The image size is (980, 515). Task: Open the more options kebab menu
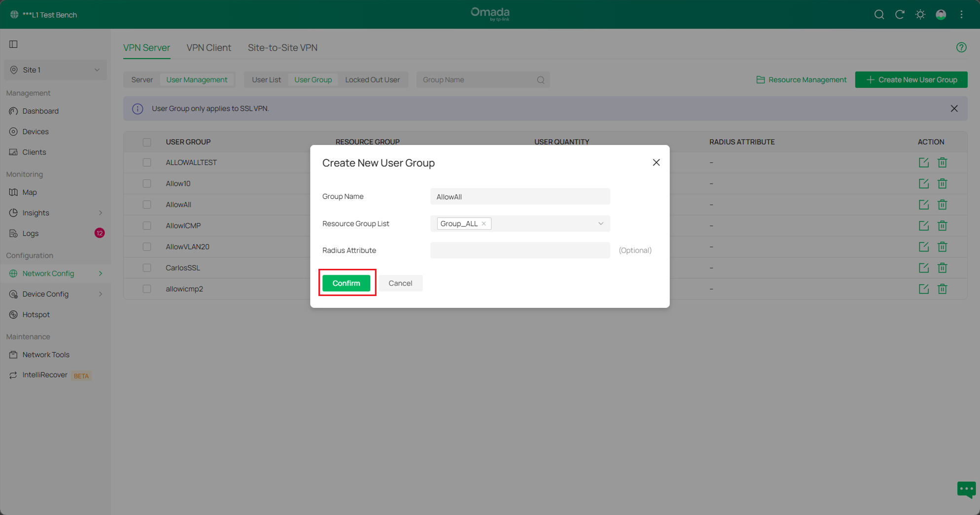pos(962,15)
